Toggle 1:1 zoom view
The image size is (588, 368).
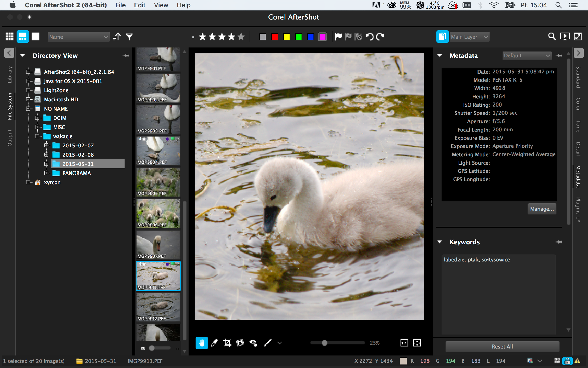pyautogui.click(x=404, y=343)
